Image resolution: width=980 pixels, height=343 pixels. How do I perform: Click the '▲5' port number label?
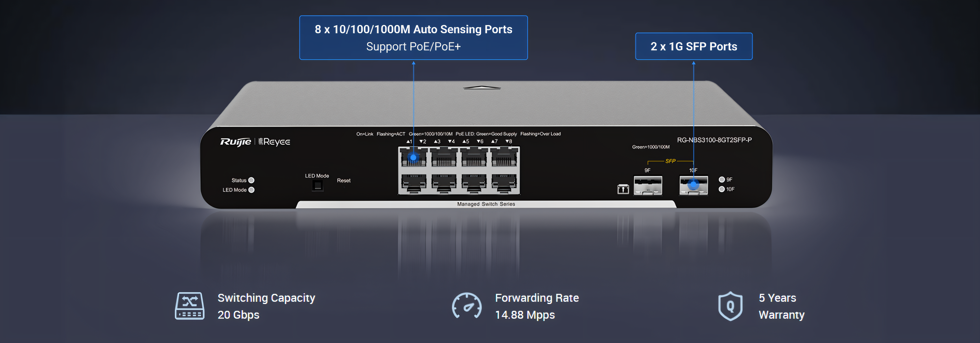pyautogui.click(x=466, y=142)
